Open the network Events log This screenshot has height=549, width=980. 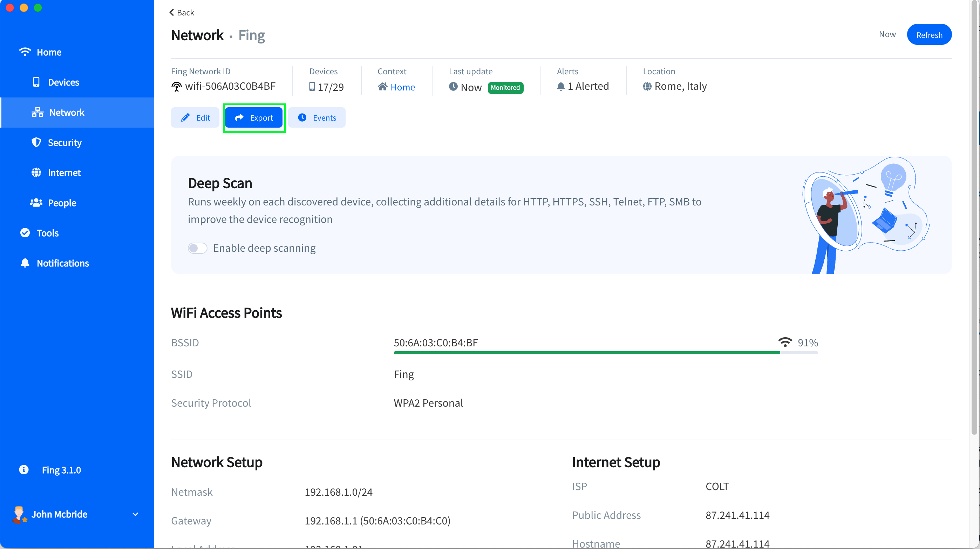click(x=317, y=117)
